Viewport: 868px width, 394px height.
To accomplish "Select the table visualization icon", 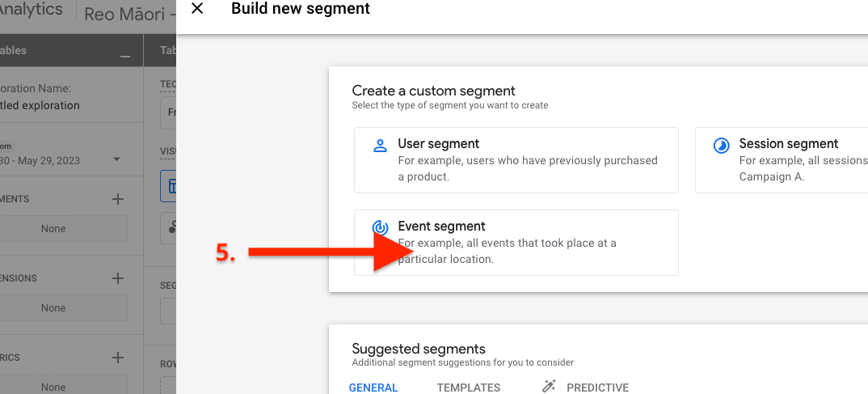I will click(169, 185).
